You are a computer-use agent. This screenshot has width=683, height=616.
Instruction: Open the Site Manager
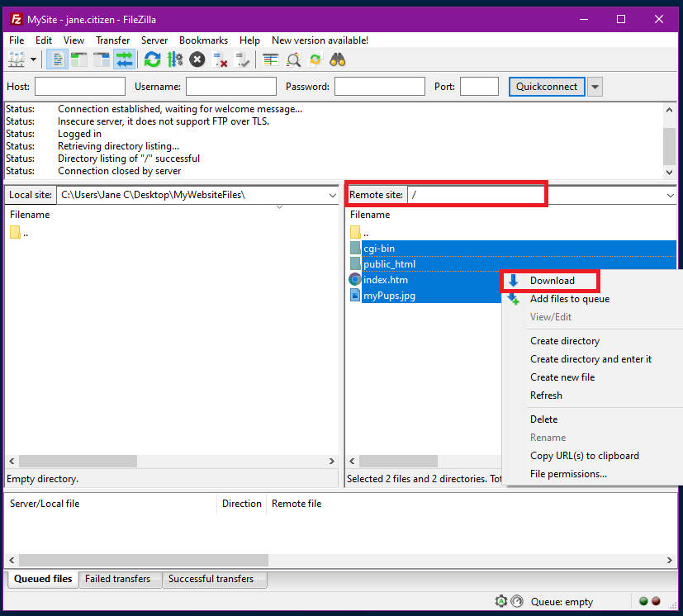pos(14,59)
